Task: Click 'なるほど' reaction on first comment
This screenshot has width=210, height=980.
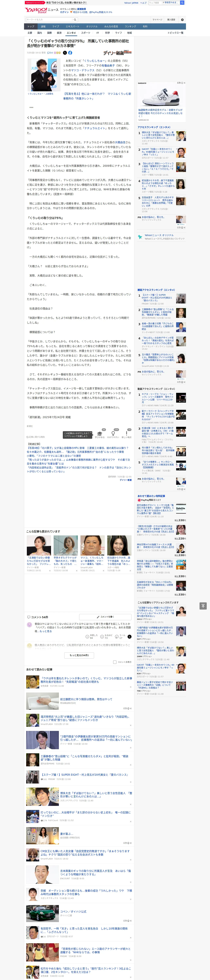Action: coord(106,637)
